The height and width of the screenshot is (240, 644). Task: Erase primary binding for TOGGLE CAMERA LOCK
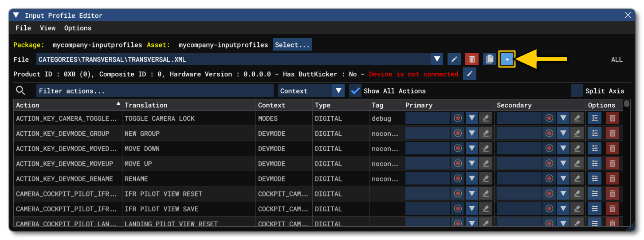point(486,118)
